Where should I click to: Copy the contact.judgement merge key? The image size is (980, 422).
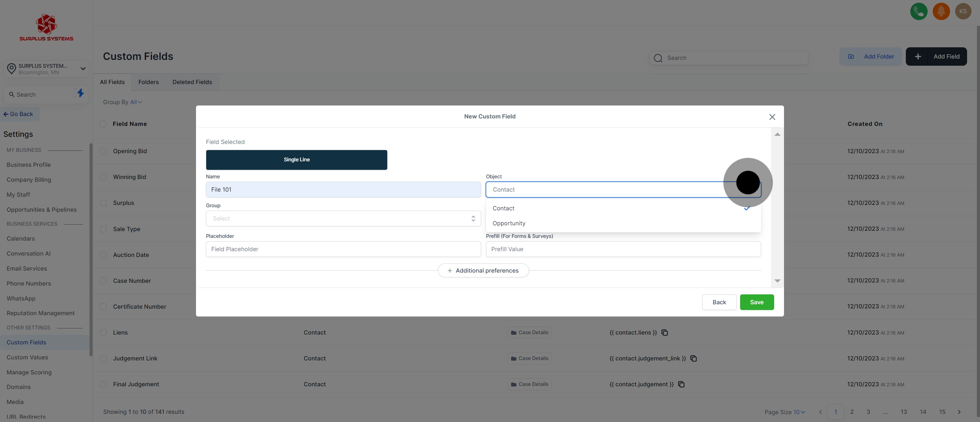[x=681, y=384]
